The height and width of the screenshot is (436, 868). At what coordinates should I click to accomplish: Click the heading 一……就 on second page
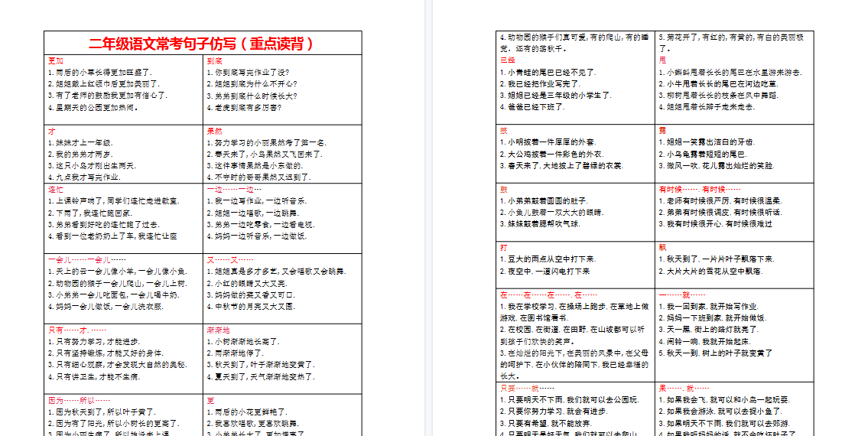pos(673,294)
